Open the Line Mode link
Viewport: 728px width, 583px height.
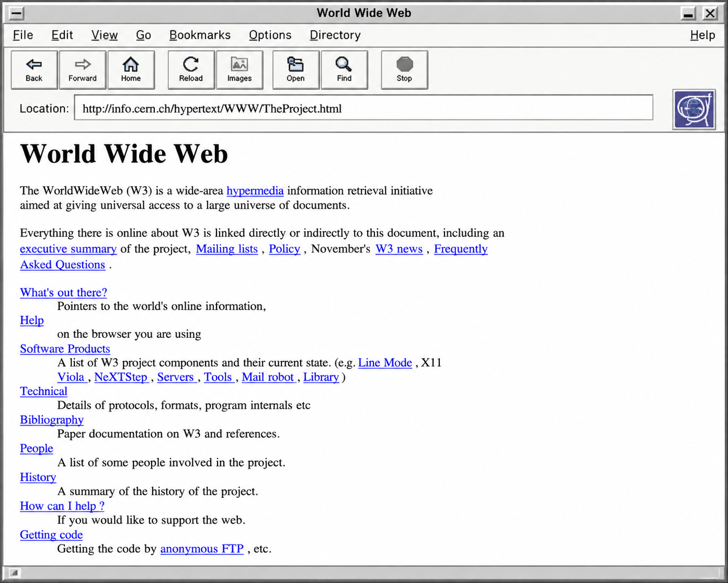[385, 363]
